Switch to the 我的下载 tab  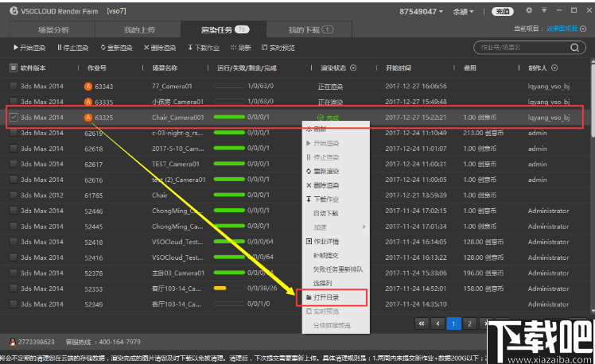tap(309, 29)
